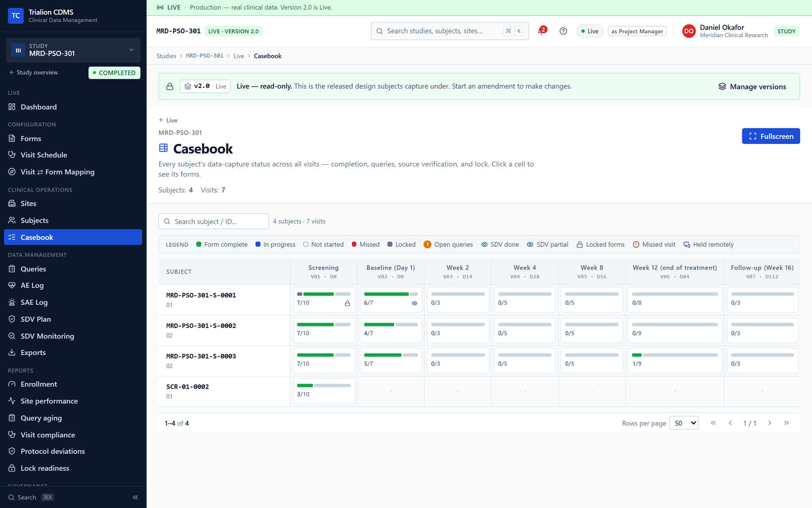Open the Rows per page dropdown
The image size is (812, 508).
point(684,423)
